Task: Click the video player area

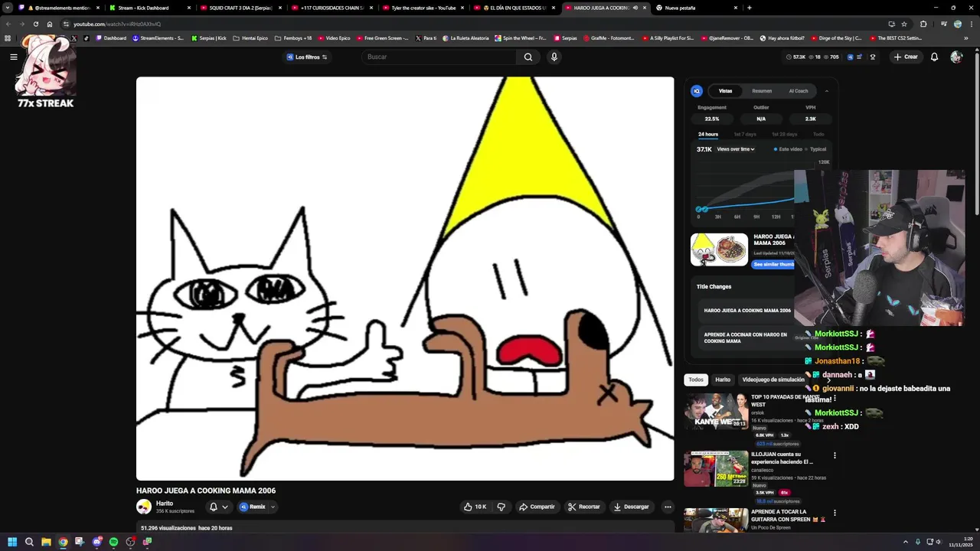Action: coord(405,279)
